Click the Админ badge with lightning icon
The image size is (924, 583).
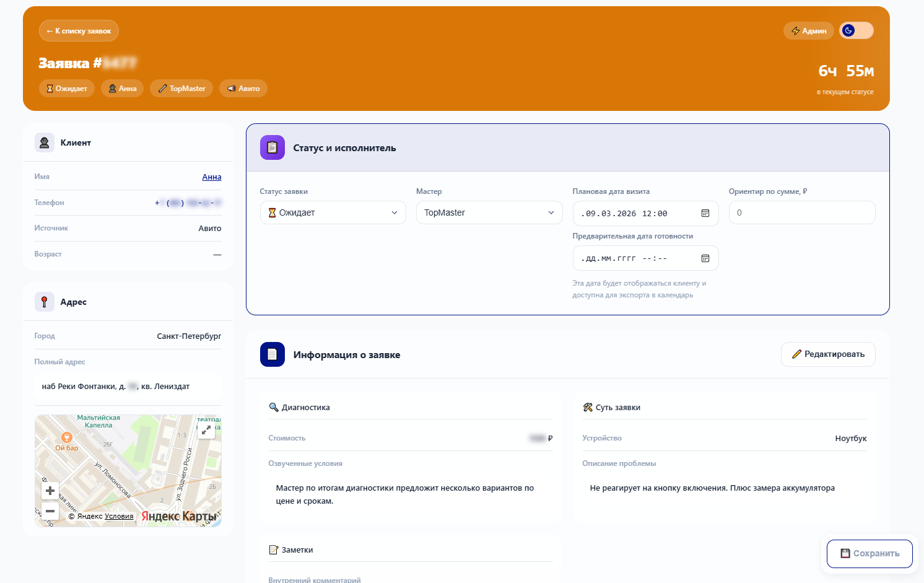[x=809, y=31]
